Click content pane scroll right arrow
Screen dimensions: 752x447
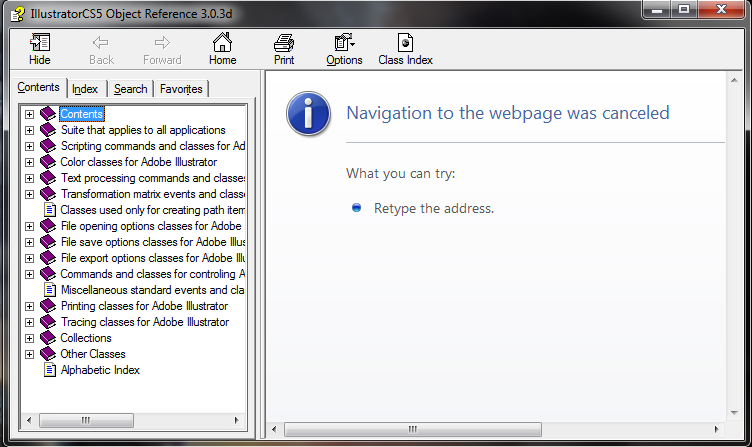[x=716, y=429]
